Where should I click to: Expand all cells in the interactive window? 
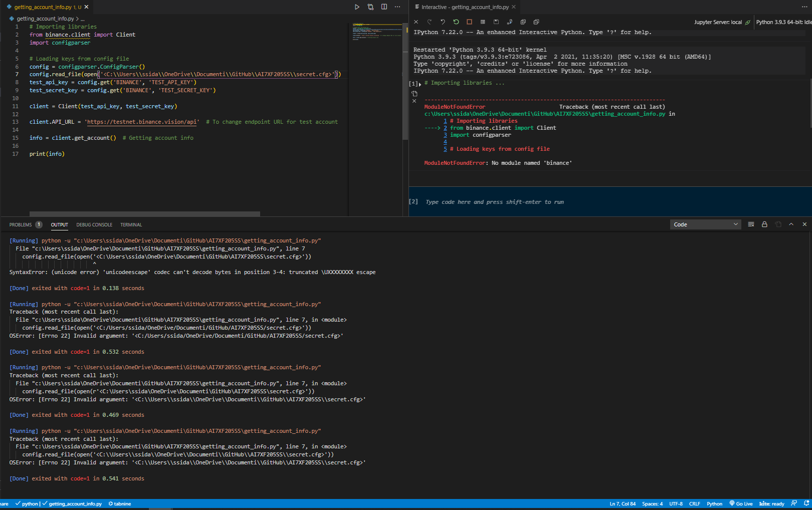point(523,22)
